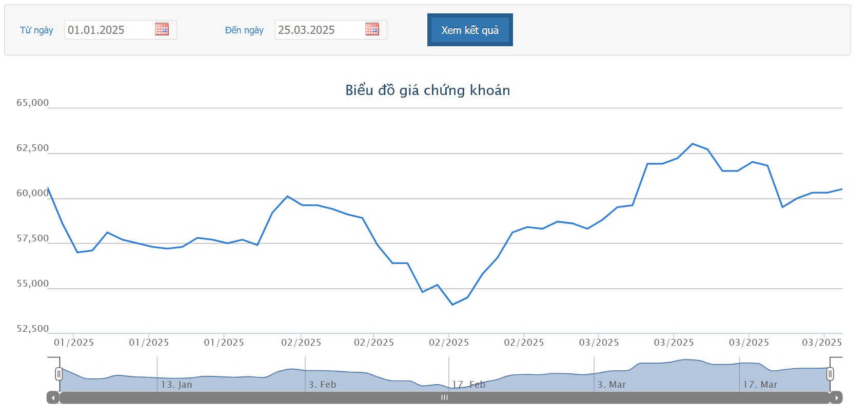Click the '3. Mar' marker in navigator
The height and width of the screenshot is (416, 868).
(x=611, y=385)
